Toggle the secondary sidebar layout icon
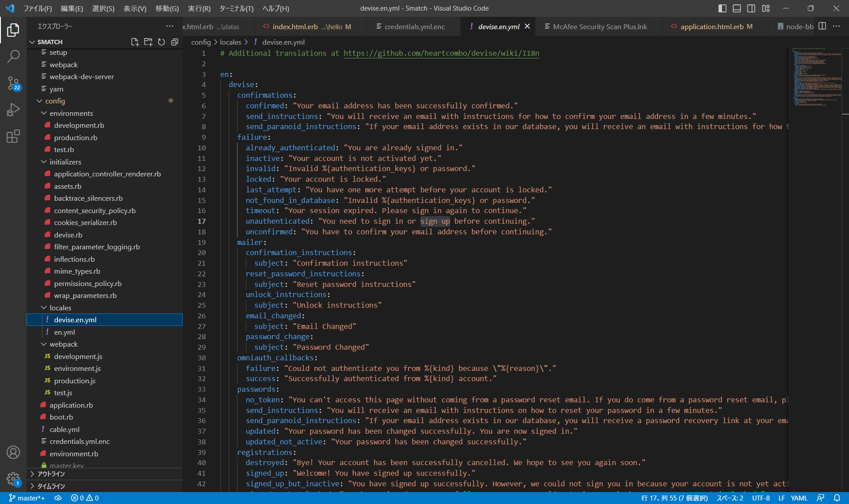The width and height of the screenshot is (849, 504). [751, 8]
